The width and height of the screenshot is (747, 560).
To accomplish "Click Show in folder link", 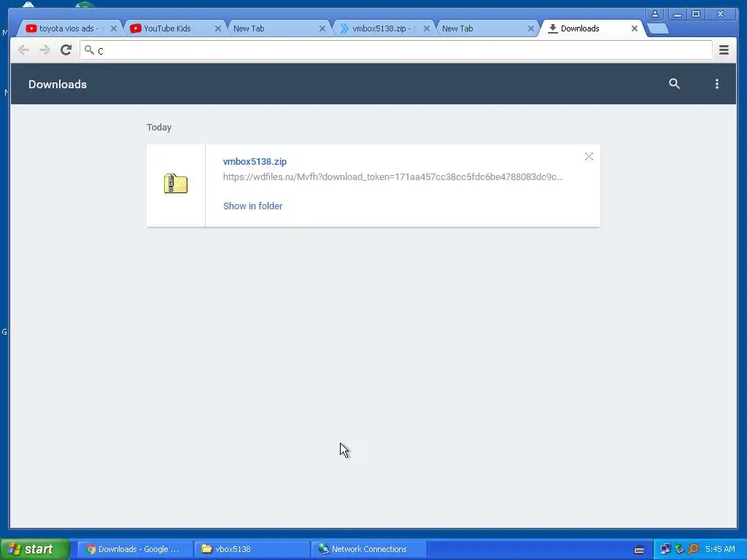I will pos(252,206).
